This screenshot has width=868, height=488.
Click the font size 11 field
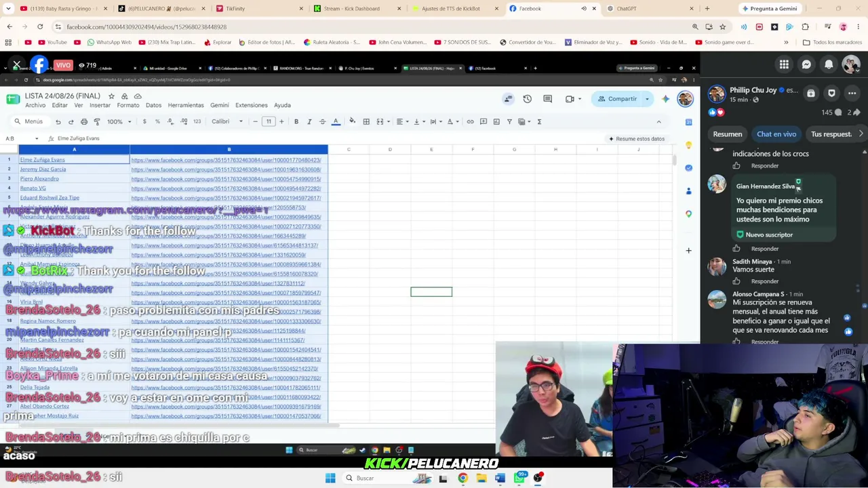(269, 122)
